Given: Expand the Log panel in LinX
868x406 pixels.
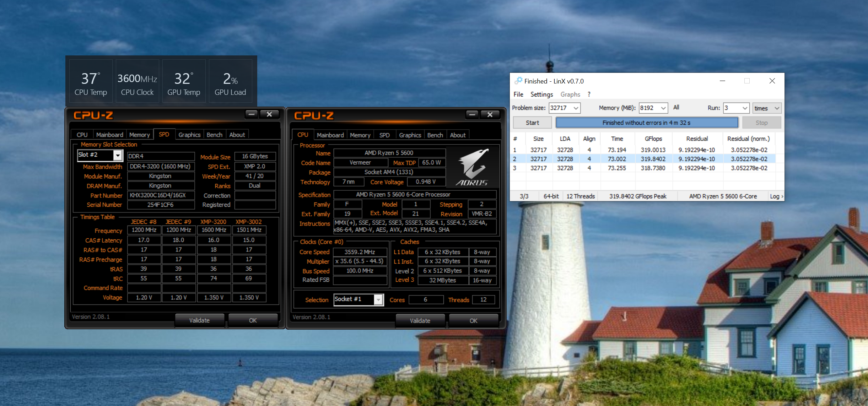Looking at the screenshot, I should click(x=776, y=196).
